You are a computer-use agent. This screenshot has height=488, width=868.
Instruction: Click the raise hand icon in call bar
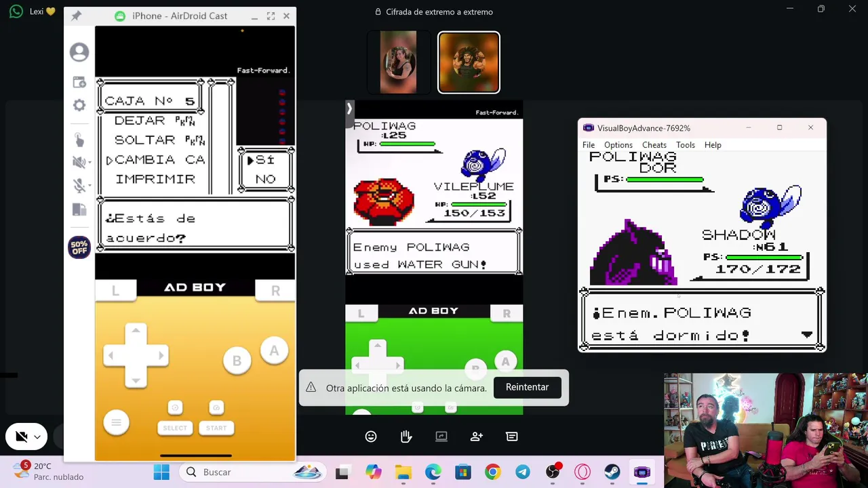(406, 436)
